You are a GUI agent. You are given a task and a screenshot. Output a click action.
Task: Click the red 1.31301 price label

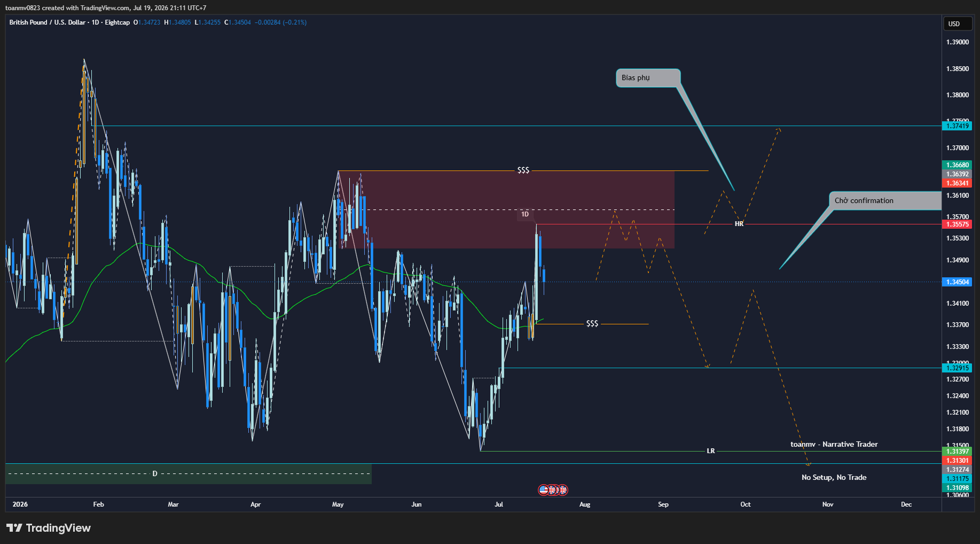(957, 461)
